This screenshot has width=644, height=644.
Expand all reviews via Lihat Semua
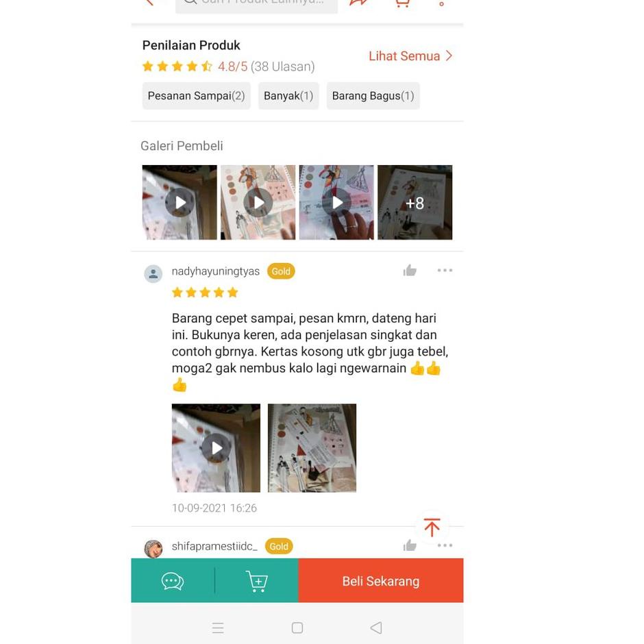pyautogui.click(x=410, y=56)
